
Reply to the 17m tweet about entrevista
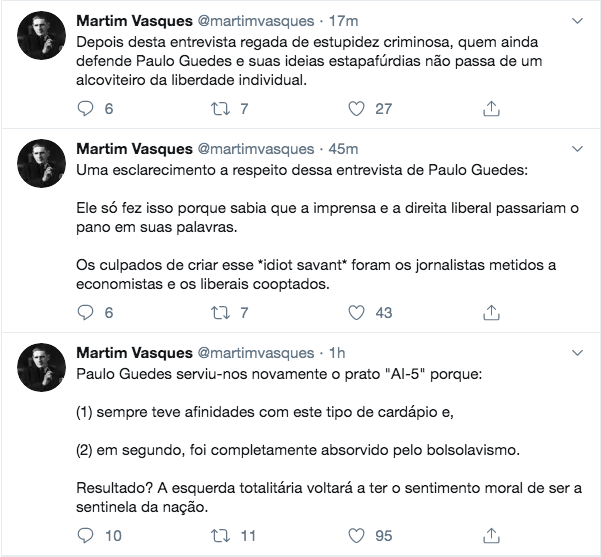tap(85, 108)
